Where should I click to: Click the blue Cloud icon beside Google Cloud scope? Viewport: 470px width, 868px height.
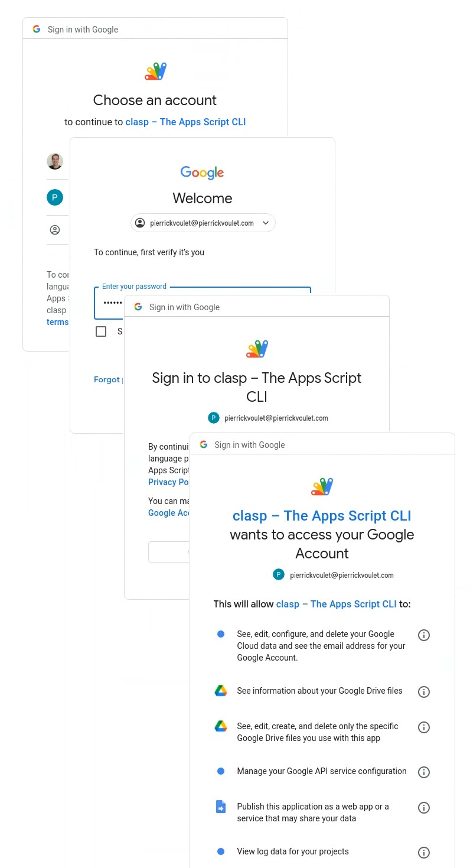[x=220, y=633]
